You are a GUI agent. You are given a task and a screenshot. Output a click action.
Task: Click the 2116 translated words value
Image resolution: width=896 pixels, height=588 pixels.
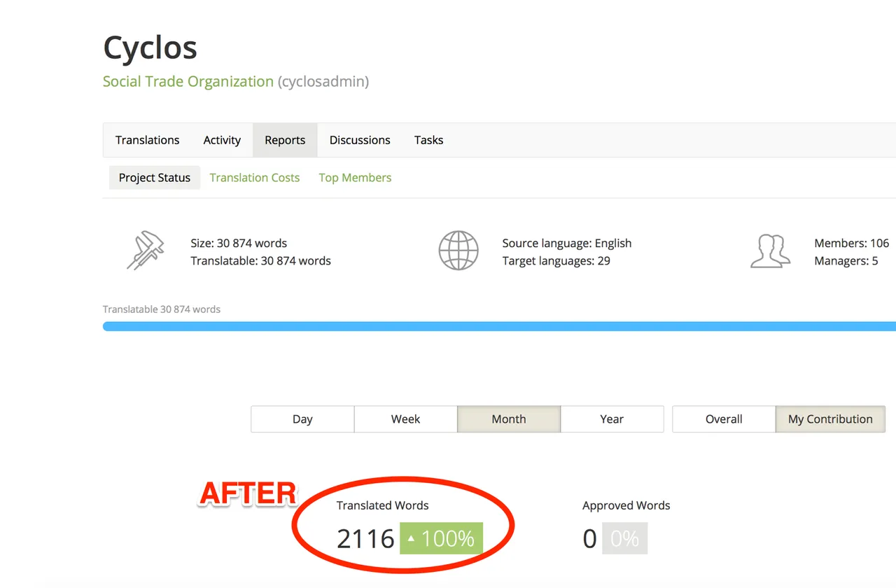366,538
